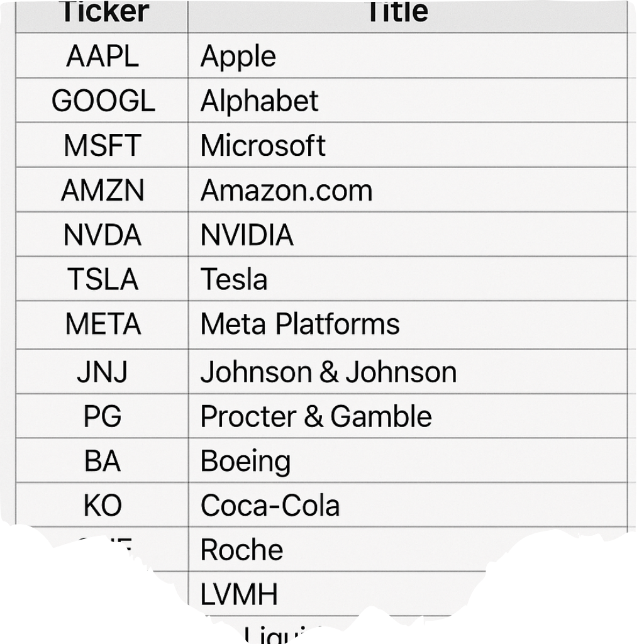Screen dimensions: 644x644
Task: Click the Coca-Cola title cell
Action: (270, 506)
